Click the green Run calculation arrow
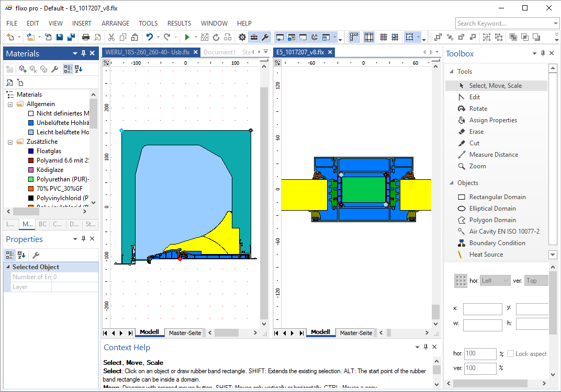 point(187,37)
